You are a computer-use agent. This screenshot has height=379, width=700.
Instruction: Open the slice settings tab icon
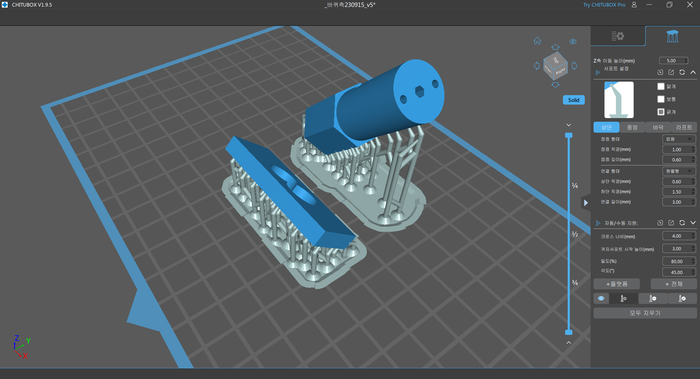(x=618, y=36)
